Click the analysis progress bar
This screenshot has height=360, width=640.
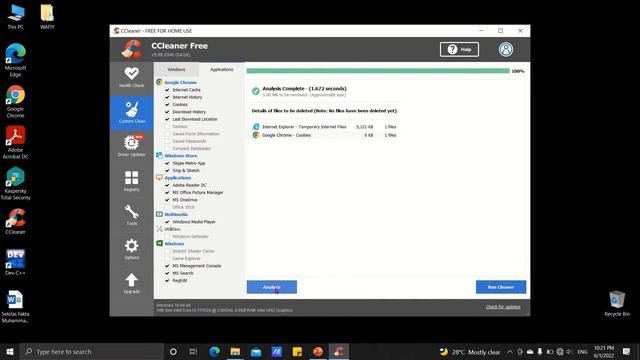coord(378,71)
